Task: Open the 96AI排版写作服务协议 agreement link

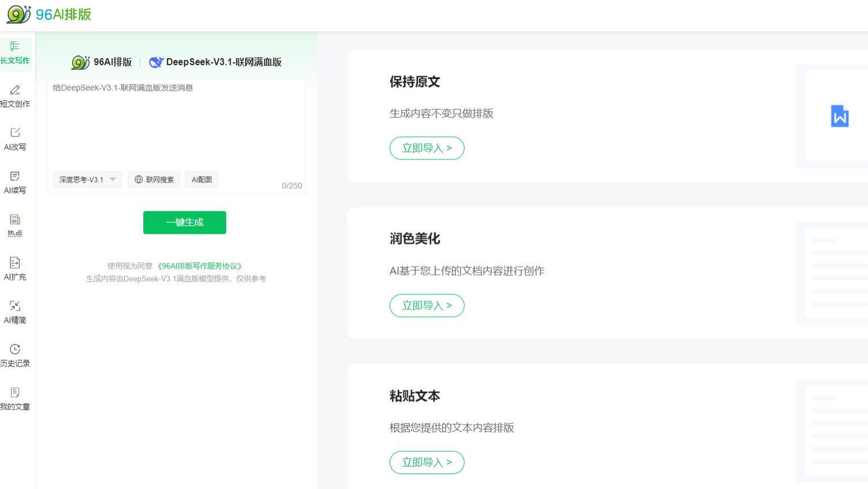Action: pos(200,266)
